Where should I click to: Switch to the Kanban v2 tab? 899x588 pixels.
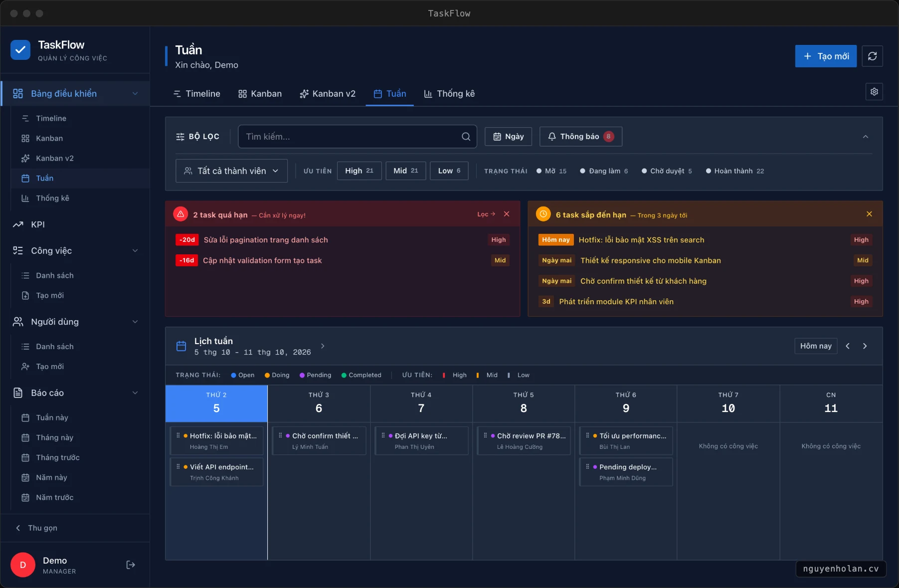pyautogui.click(x=328, y=94)
